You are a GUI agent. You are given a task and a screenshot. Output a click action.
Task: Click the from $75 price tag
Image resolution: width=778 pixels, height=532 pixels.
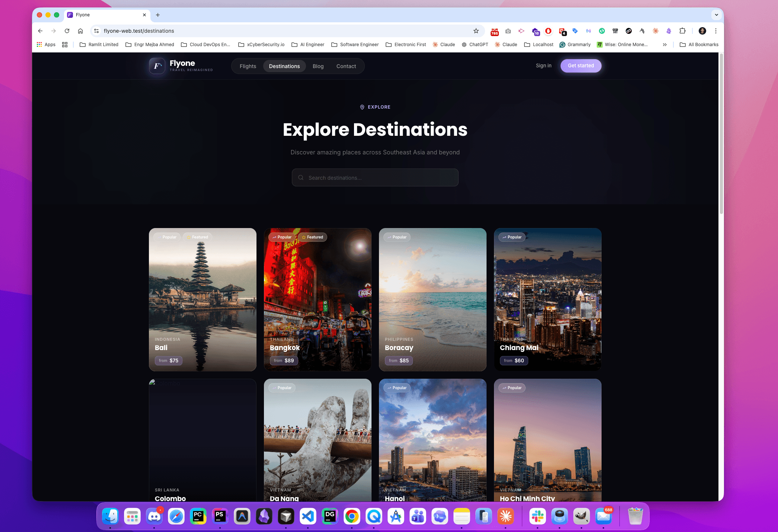pos(168,360)
